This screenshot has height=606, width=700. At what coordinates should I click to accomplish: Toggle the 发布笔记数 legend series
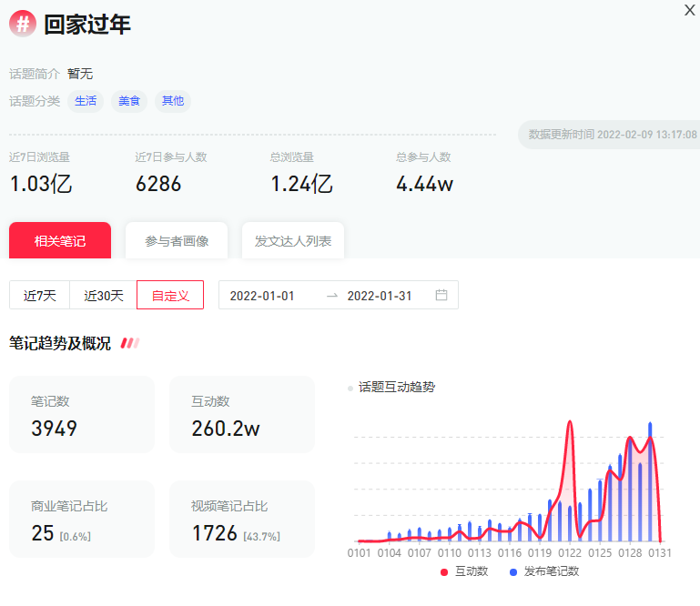tap(544, 571)
